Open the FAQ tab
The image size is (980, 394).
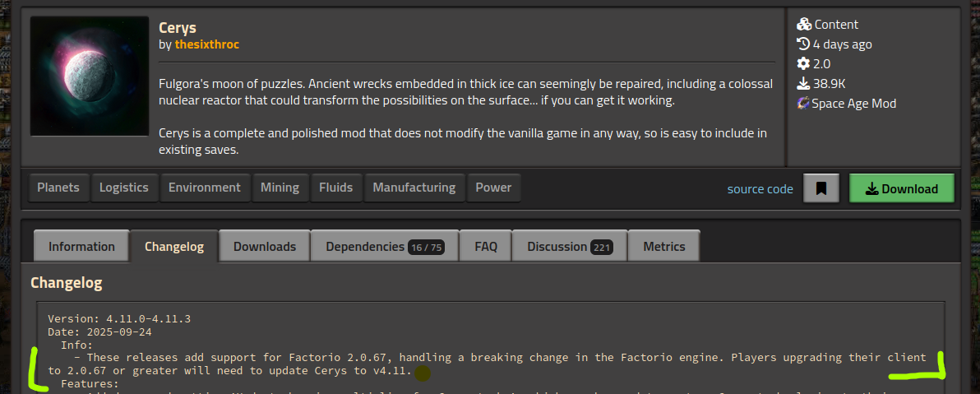click(x=486, y=246)
